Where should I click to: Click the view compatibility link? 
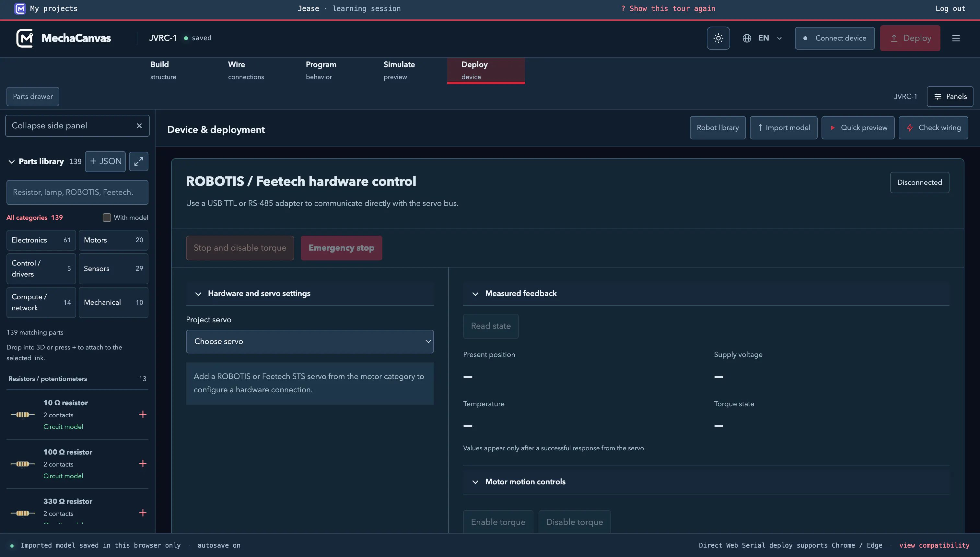934,545
